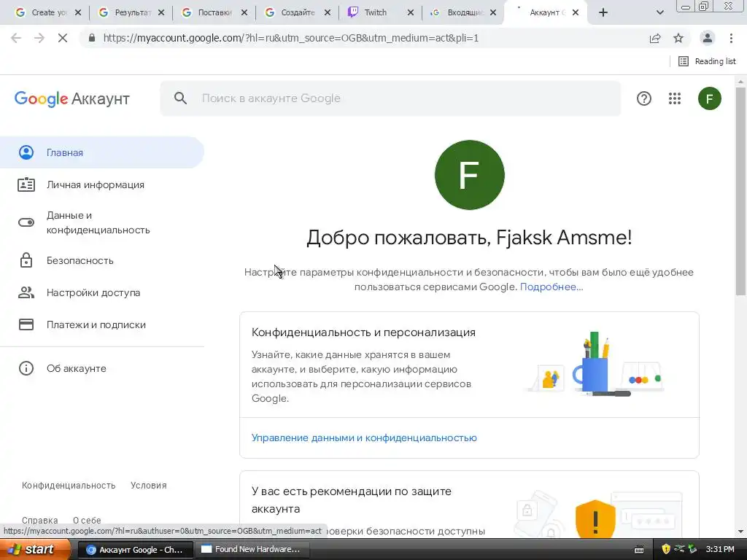This screenshot has width=747, height=560.
Task: Click the address bar URL
Action: [x=291, y=38]
